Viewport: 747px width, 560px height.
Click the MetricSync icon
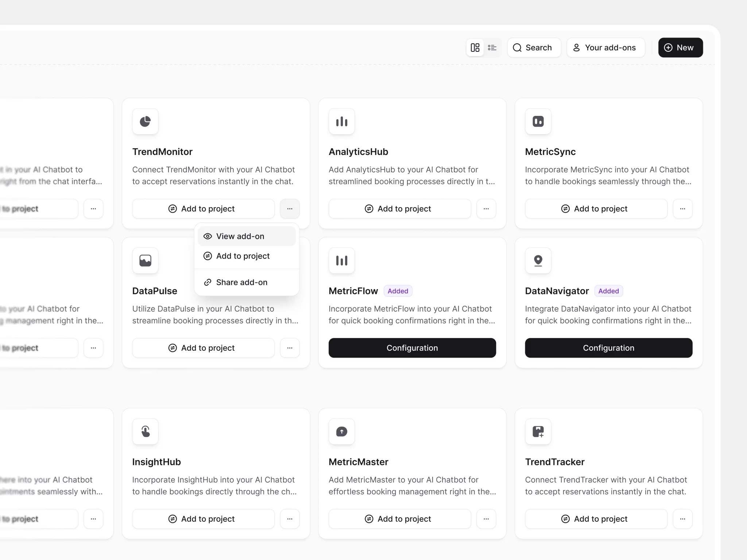click(538, 121)
